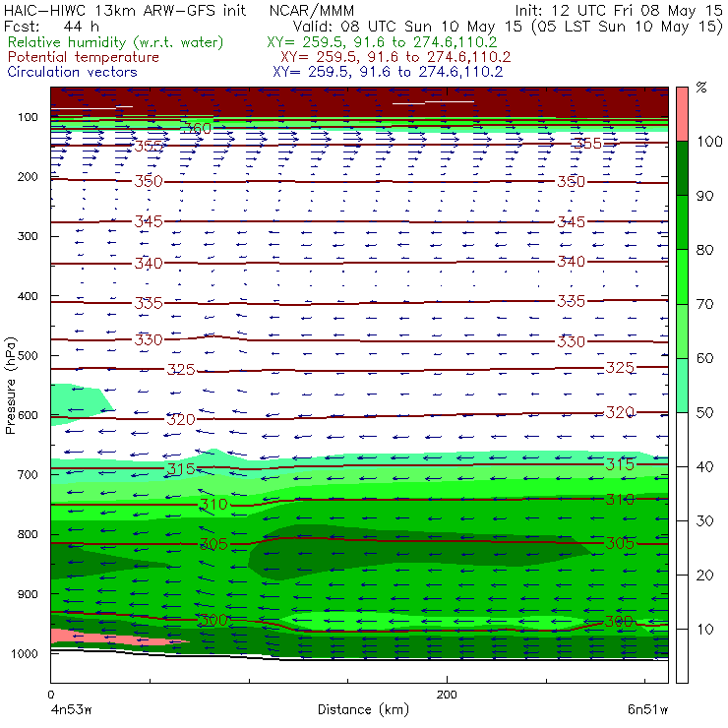Viewport: 728px width, 728px height.
Task: Click the left '330' contour label
Action: 149,339
